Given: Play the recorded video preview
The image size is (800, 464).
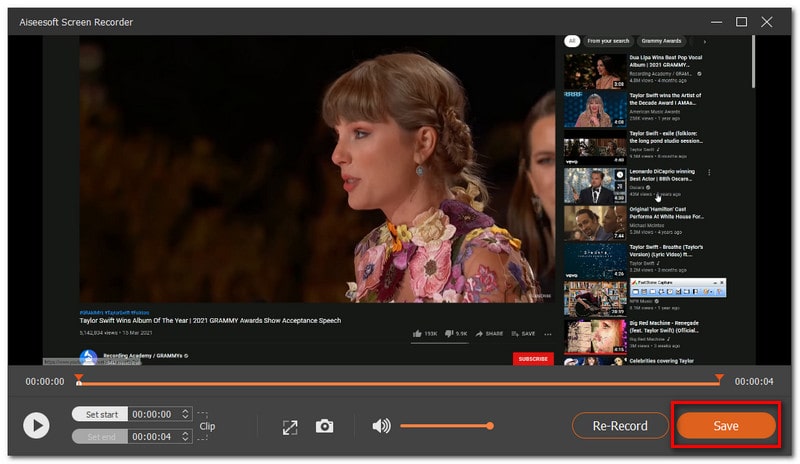Looking at the screenshot, I should pyautogui.click(x=36, y=426).
